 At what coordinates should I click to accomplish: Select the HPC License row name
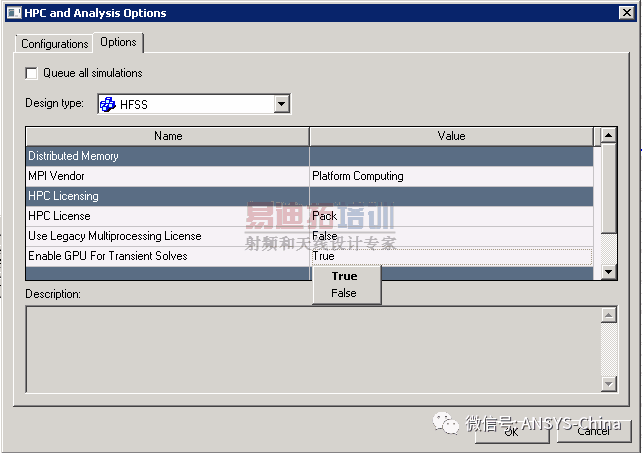point(167,216)
